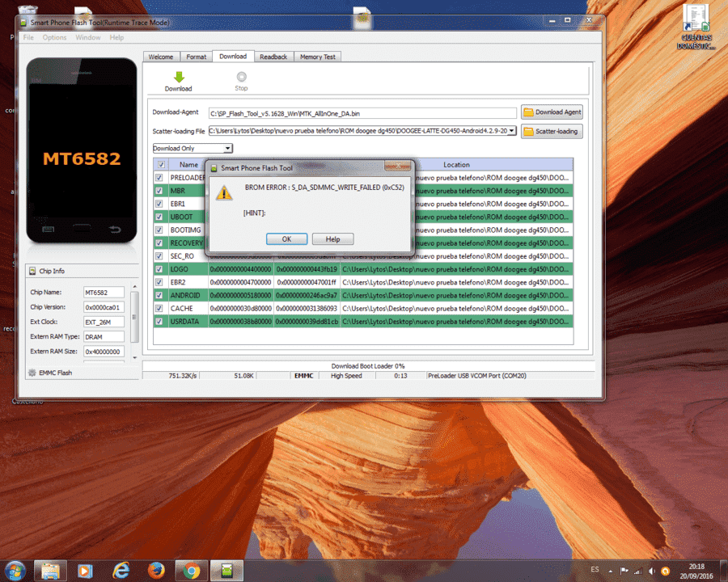Click the Location column header
The width and height of the screenshot is (728, 582).
tap(456, 165)
